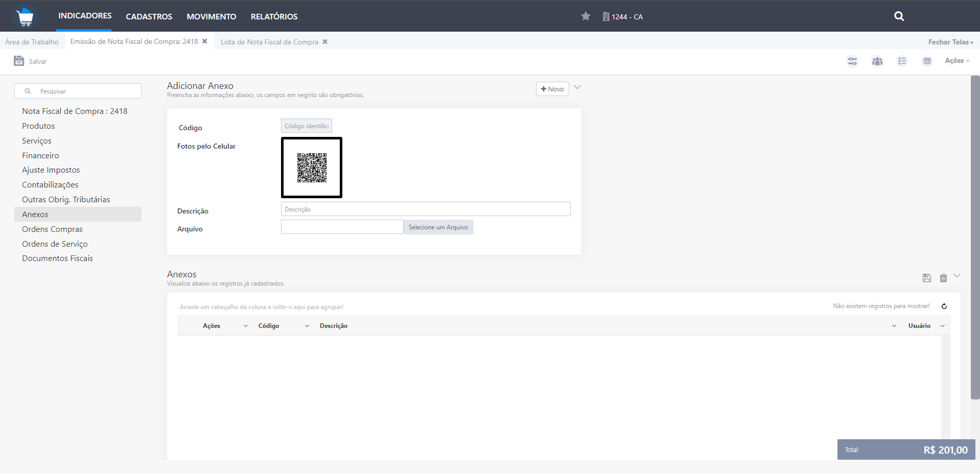Click the Código identificador field

(x=307, y=126)
